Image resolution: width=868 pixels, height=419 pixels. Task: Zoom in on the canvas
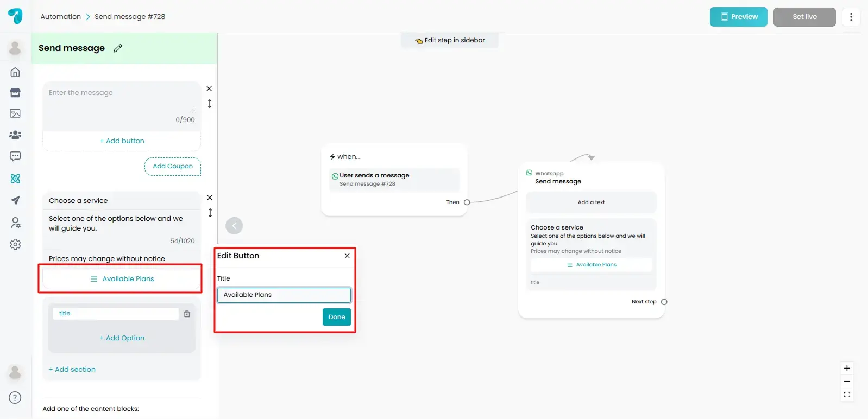click(x=847, y=368)
